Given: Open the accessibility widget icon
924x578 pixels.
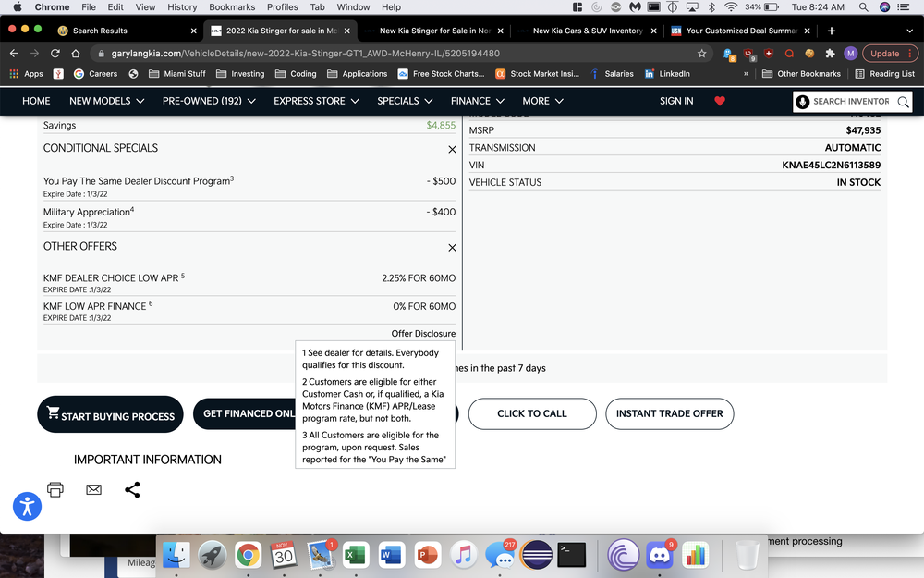Looking at the screenshot, I should tap(28, 505).
